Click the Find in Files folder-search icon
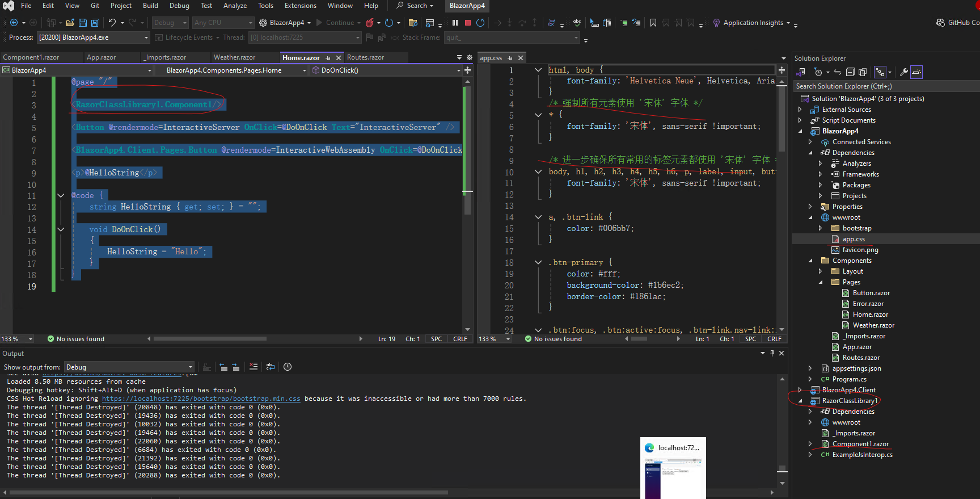This screenshot has height=499, width=980. [413, 23]
